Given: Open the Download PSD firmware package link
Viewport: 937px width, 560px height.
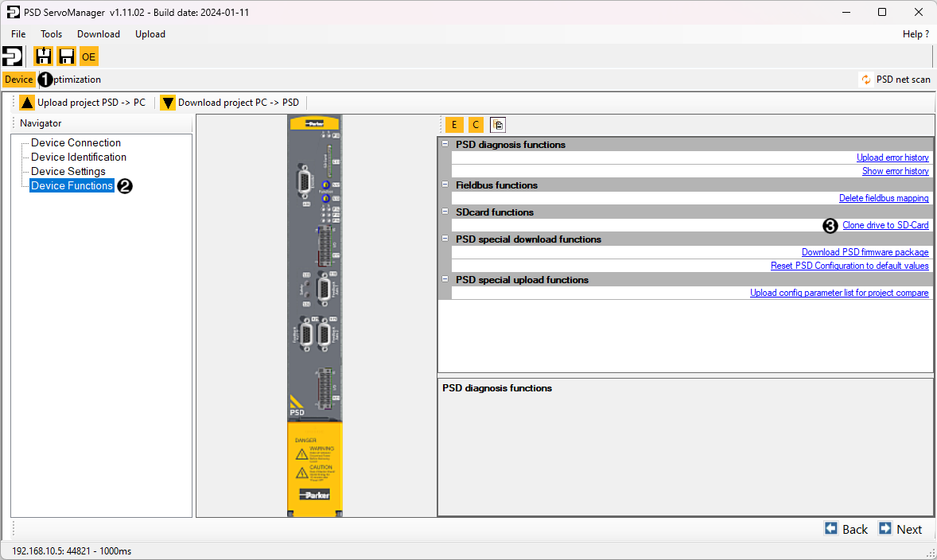Looking at the screenshot, I should [865, 252].
